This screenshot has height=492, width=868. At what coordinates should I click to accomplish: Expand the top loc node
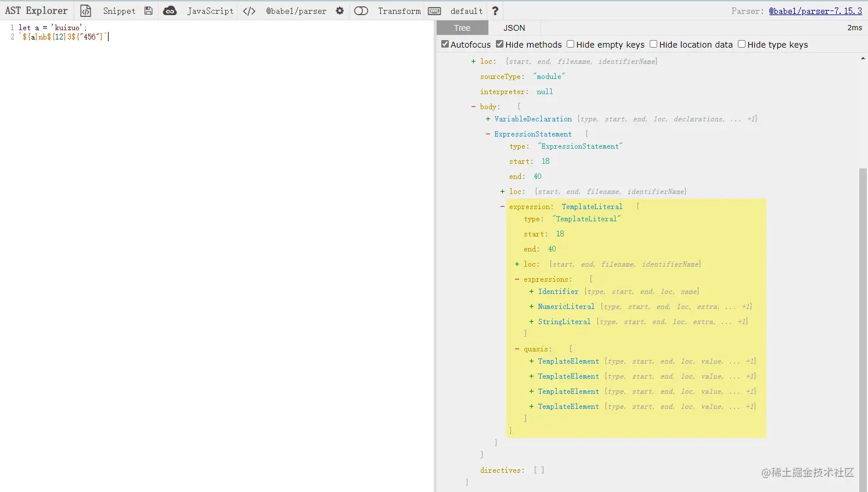pos(473,61)
